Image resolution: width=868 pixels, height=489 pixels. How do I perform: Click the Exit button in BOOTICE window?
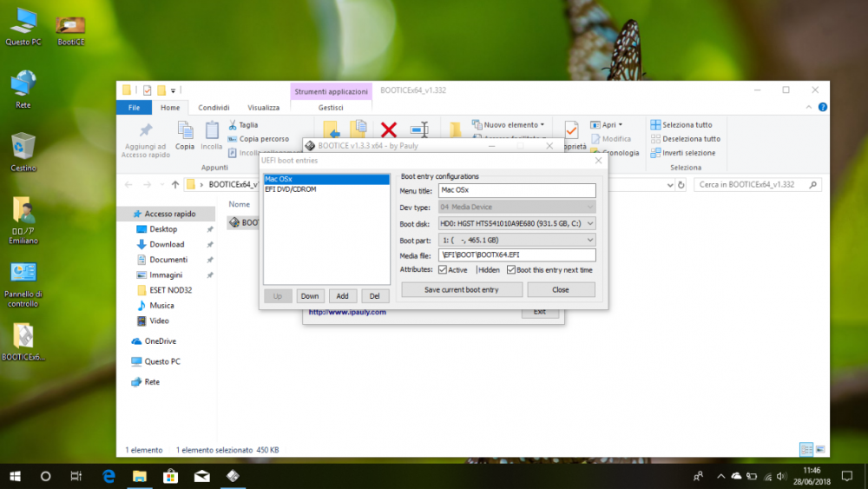(540, 313)
